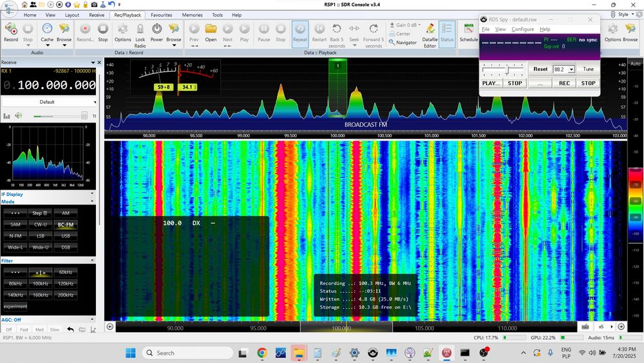Mute audio with the speaker icon
Screen dimensions: 644x363
click(x=19, y=115)
